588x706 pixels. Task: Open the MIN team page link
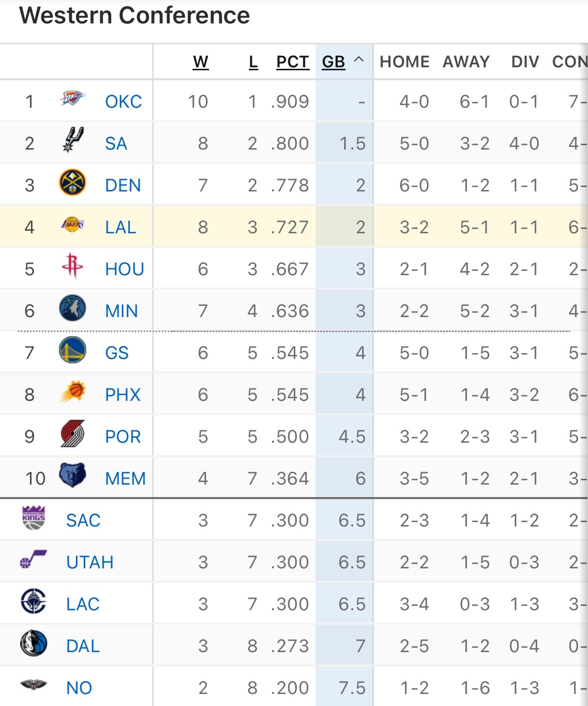[121, 311]
